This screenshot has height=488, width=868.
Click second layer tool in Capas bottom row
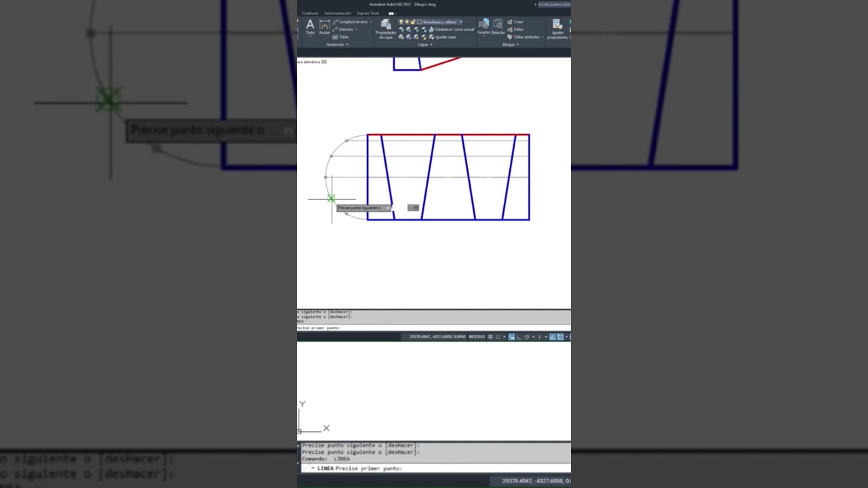click(408, 37)
